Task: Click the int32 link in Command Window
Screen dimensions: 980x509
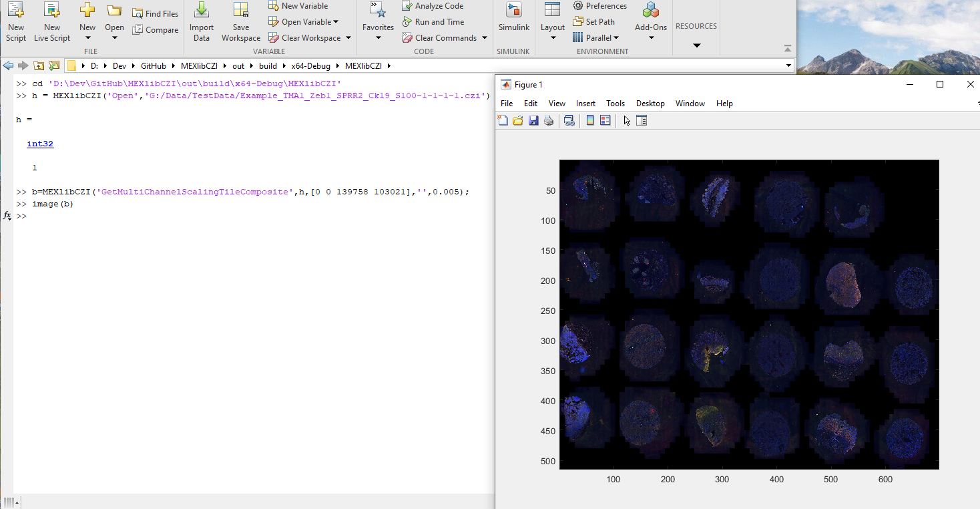Action: 40,144
